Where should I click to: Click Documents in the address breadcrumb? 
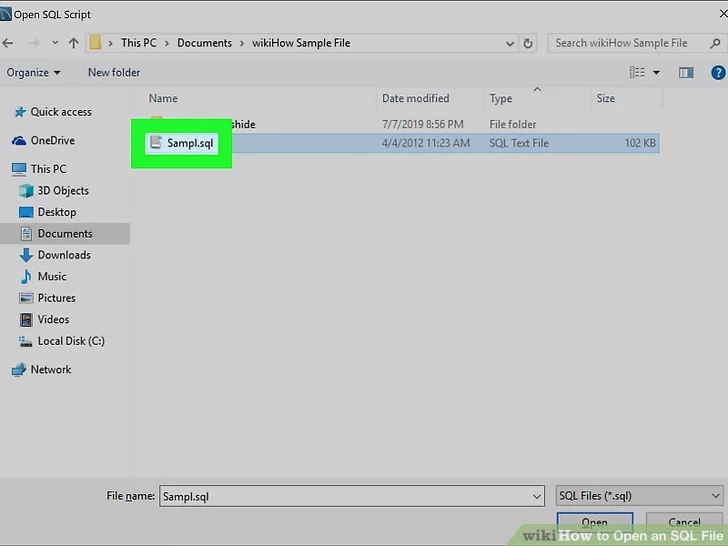click(x=204, y=43)
